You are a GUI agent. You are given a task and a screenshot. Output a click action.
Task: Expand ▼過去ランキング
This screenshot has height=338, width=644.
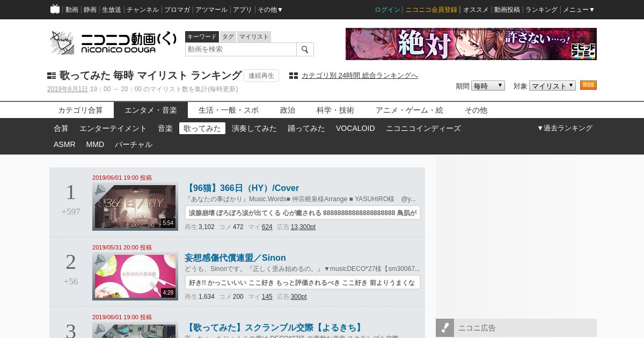point(565,128)
